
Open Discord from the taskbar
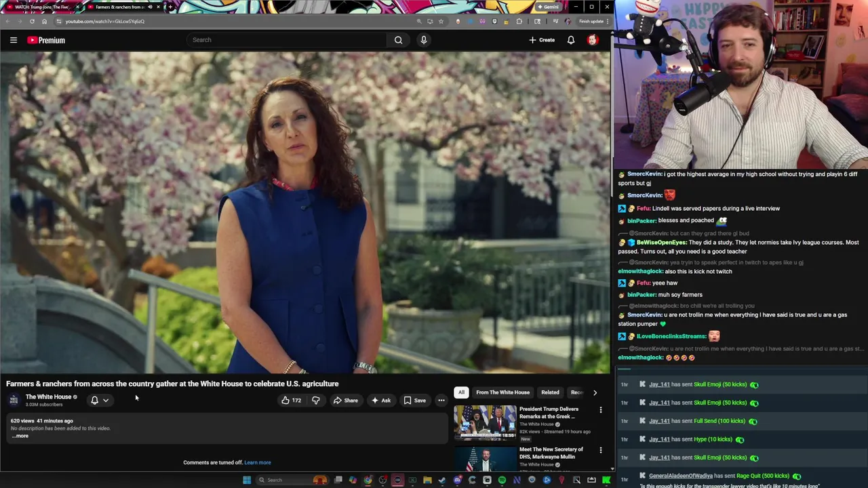point(457,480)
